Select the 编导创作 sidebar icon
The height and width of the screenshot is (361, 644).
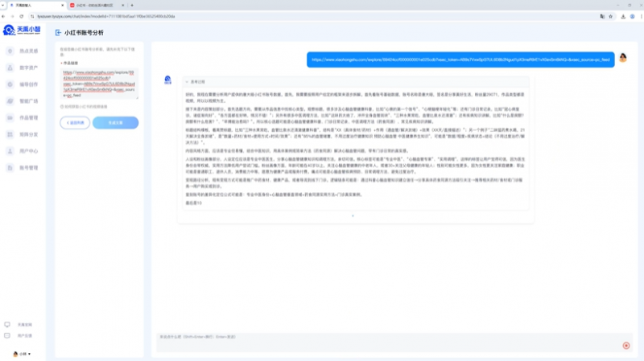(8, 84)
